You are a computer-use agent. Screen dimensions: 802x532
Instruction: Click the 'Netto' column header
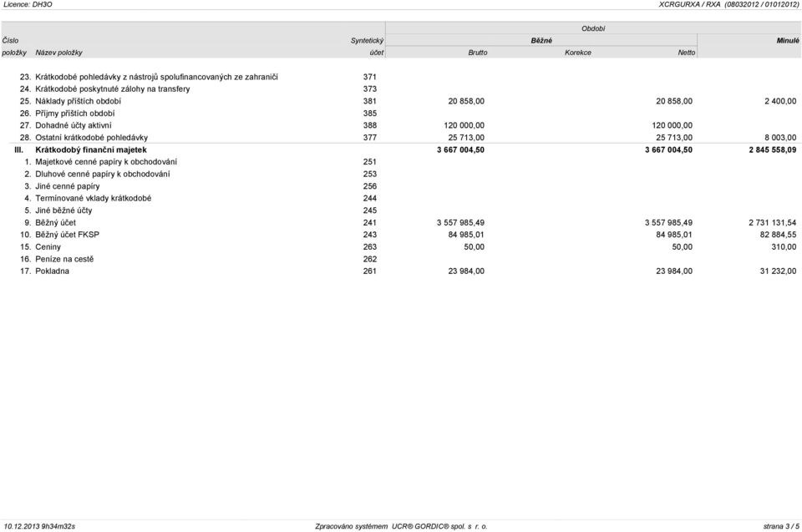(x=687, y=53)
